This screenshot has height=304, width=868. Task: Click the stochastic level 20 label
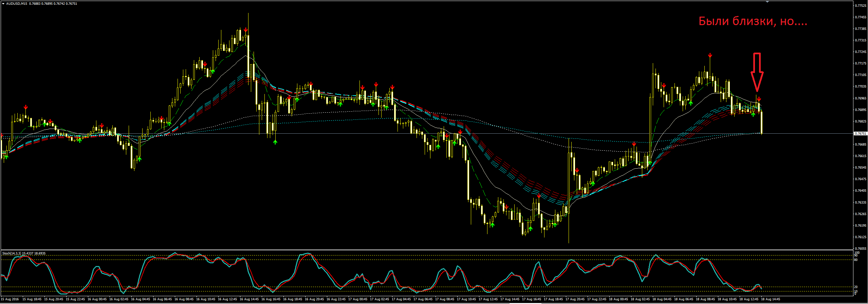[856, 287]
